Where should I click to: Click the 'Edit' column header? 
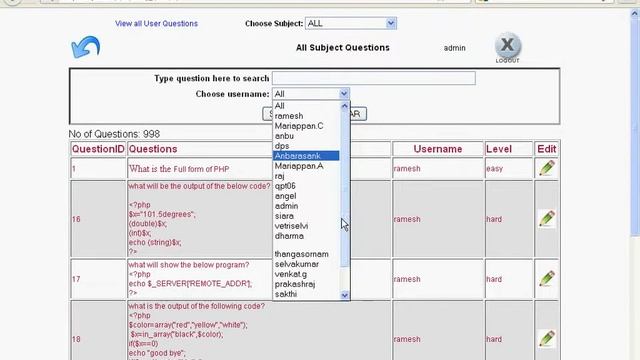tap(547, 149)
